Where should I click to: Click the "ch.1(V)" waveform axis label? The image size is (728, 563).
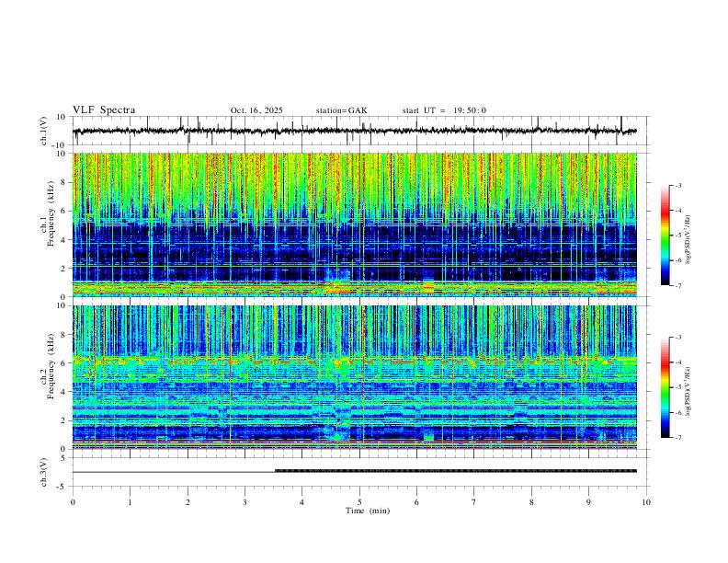pyautogui.click(x=44, y=131)
